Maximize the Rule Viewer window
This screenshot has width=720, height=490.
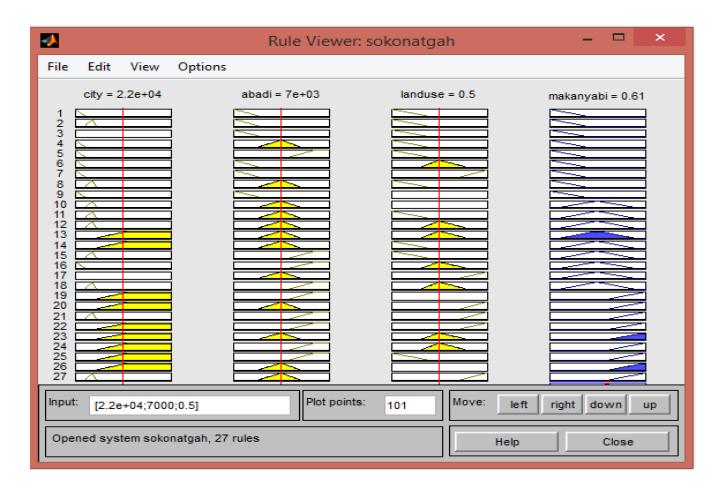point(619,37)
